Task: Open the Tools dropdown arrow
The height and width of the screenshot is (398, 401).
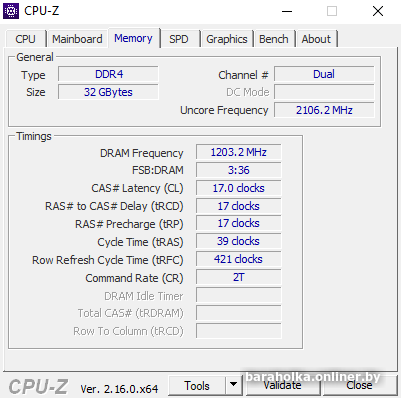Action: (233, 385)
